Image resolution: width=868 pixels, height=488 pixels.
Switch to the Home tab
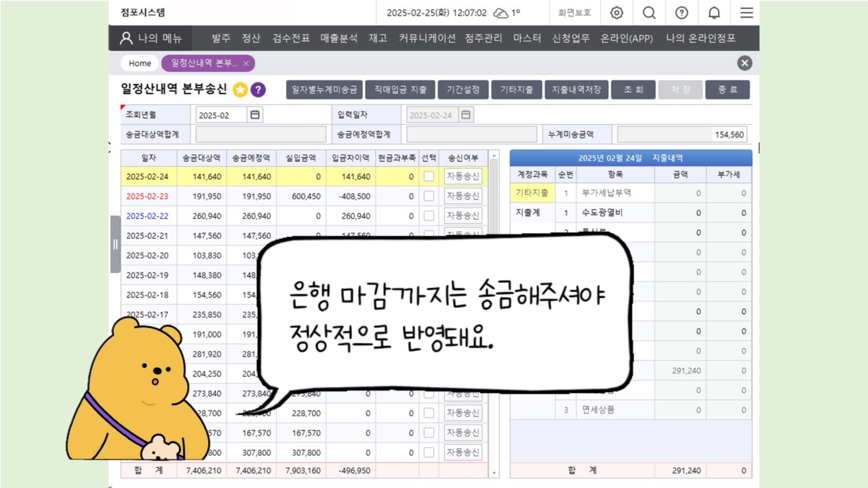140,63
